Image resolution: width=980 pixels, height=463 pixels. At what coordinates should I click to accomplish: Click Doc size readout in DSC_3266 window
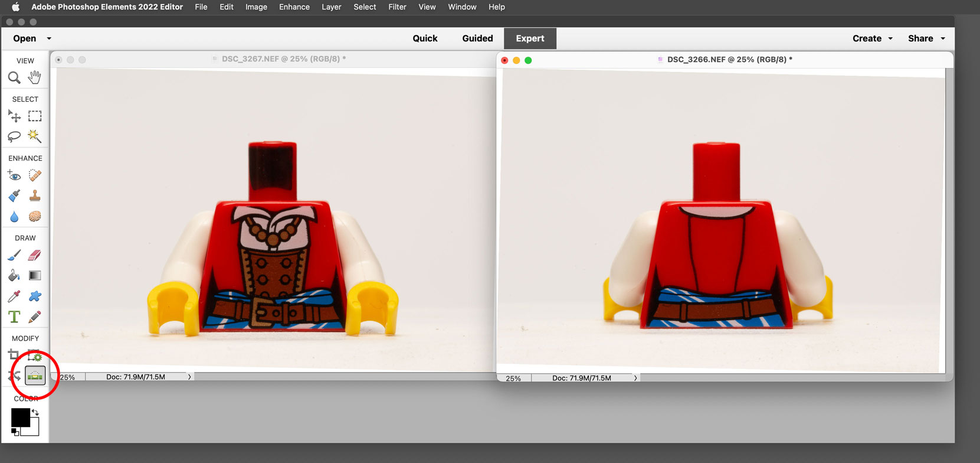pyautogui.click(x=582, y=378)
